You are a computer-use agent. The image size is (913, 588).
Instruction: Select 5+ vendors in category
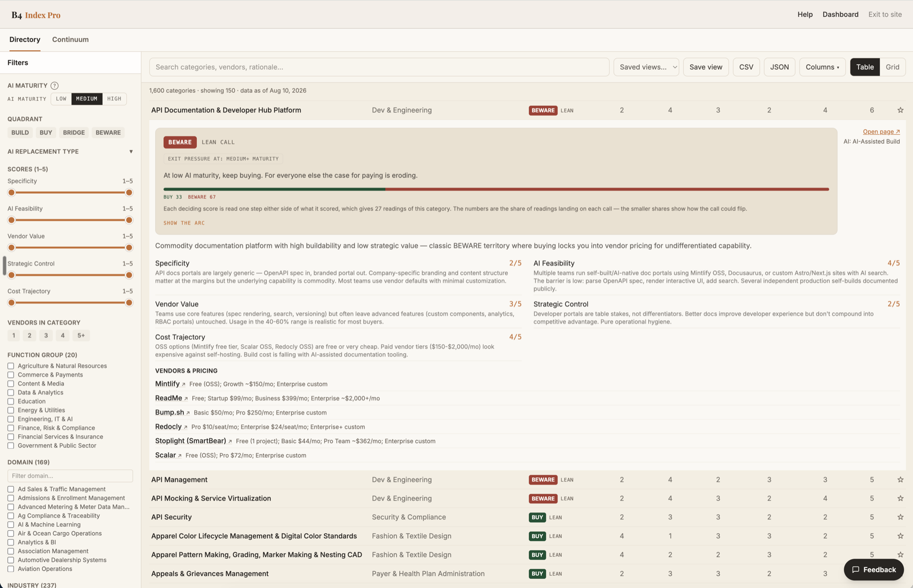[81, 336]
